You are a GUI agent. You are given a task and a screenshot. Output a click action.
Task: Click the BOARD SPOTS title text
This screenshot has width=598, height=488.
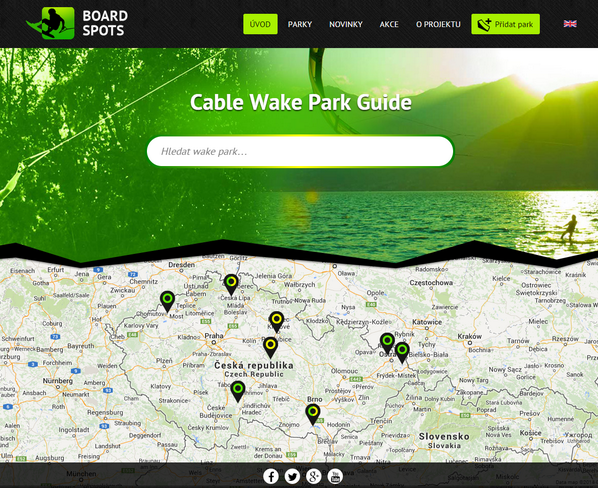point(105,23)
